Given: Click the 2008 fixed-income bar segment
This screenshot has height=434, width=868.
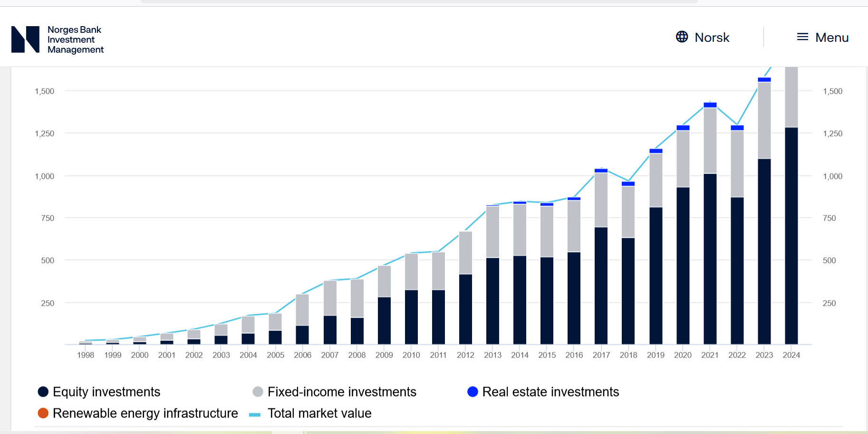Looking at the screenshot, I should (357, 298).
